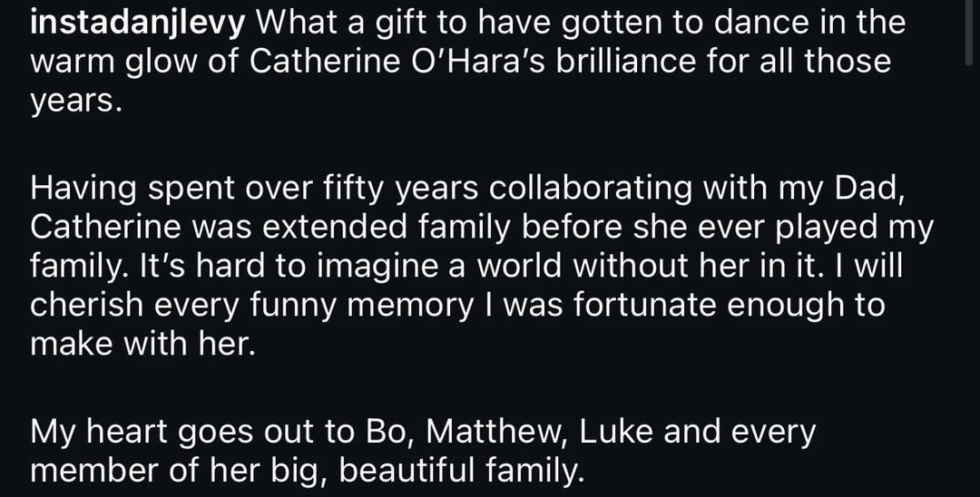Click the word "years." ending first paragraph
Image resolution: width=980 pixels, height=497 pixels.
point(75,102)
